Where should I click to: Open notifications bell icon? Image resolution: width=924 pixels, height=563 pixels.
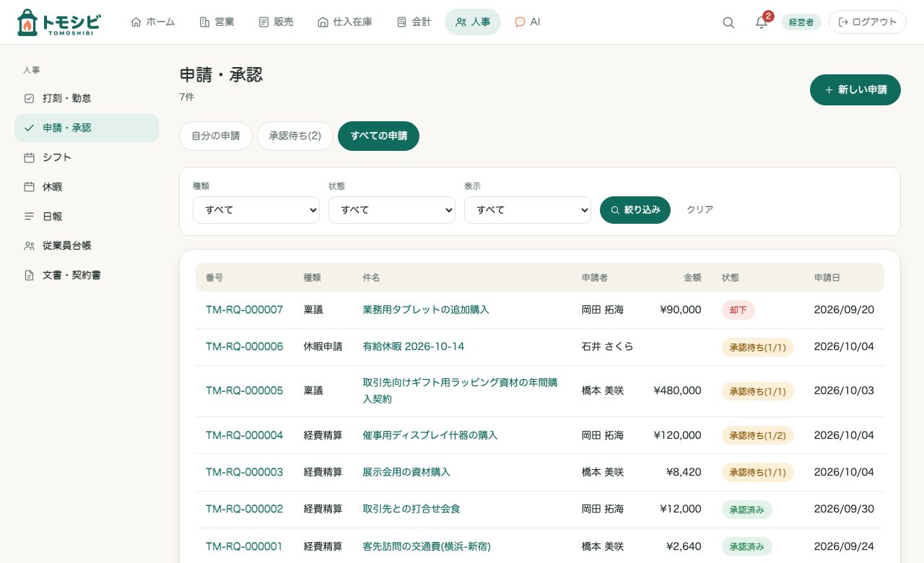coord(762,22)
